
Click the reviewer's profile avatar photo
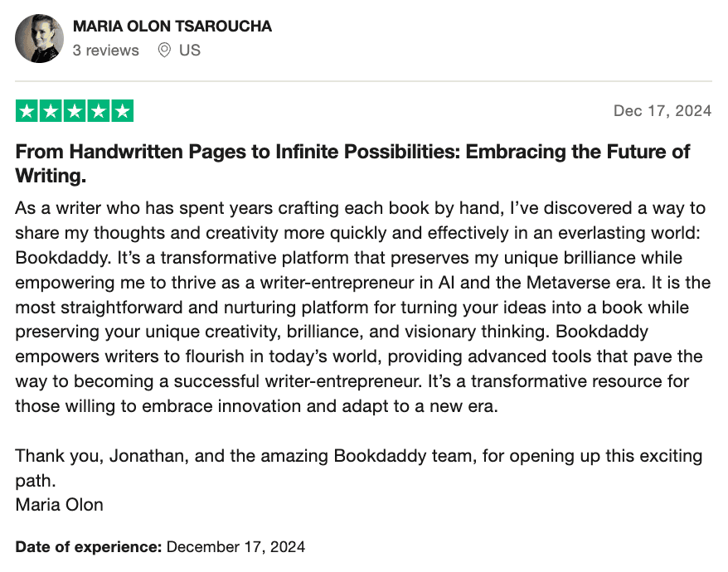39,39
